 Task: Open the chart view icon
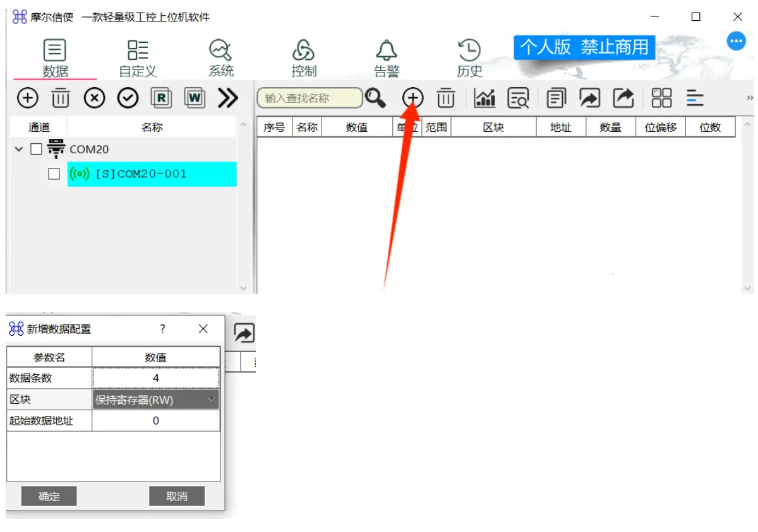485,98
